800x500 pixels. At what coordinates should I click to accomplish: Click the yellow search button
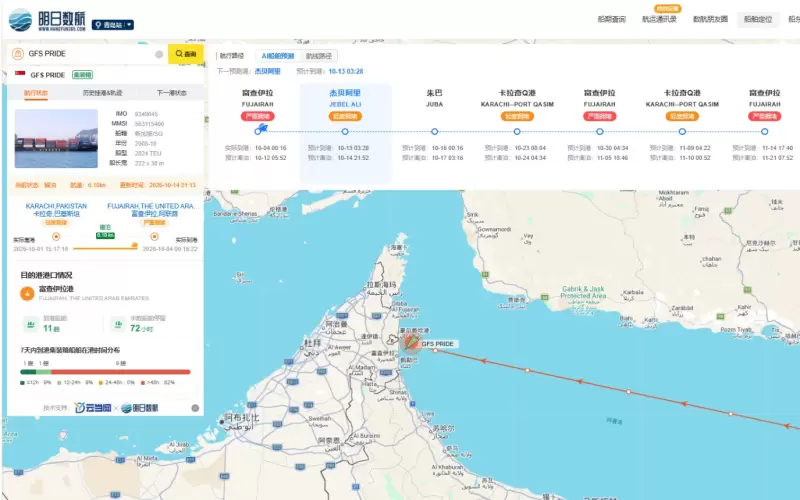coord(186,54)
